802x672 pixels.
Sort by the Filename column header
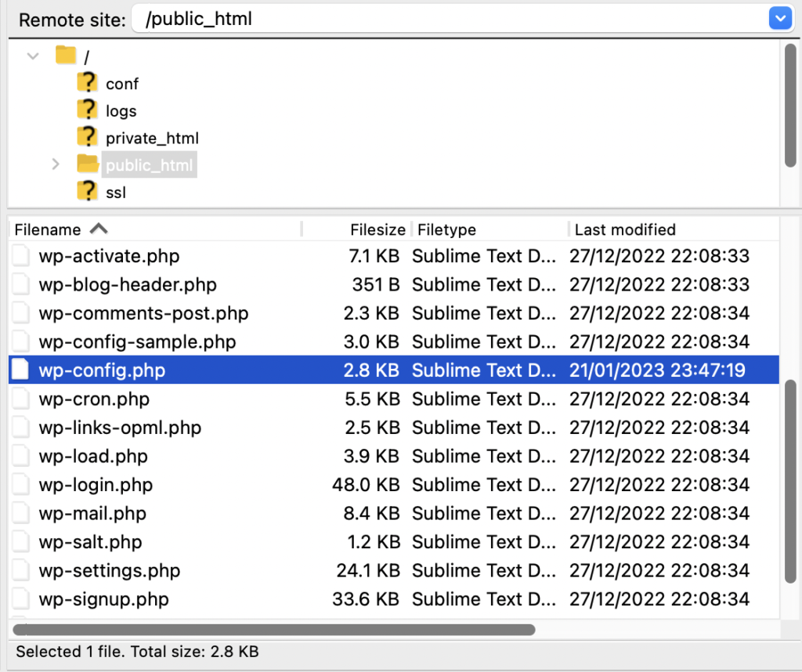point(48,229)
